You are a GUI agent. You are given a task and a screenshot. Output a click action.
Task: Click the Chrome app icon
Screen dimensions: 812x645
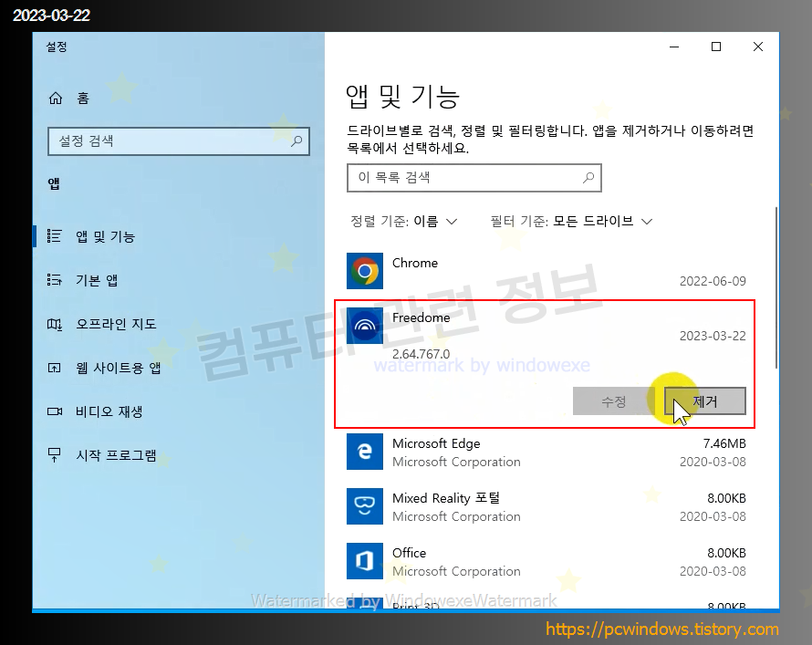tap(365, 271)
